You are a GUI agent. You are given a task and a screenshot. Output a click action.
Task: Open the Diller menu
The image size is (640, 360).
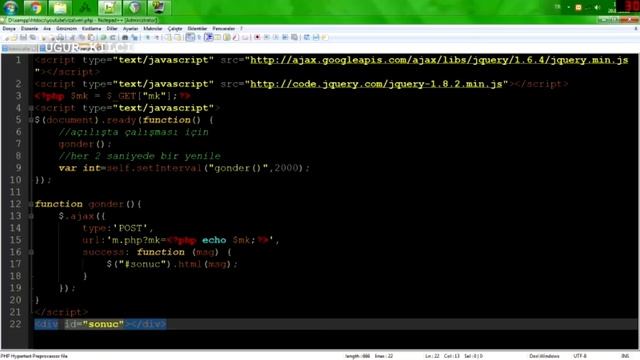[x=112, y=29]
